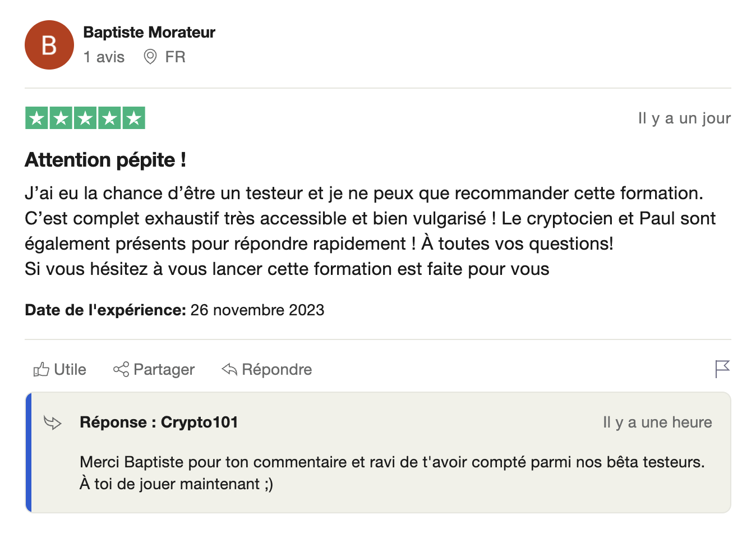
Task: Click the company reply arrow icon
Action: click(x=53, y=422)
